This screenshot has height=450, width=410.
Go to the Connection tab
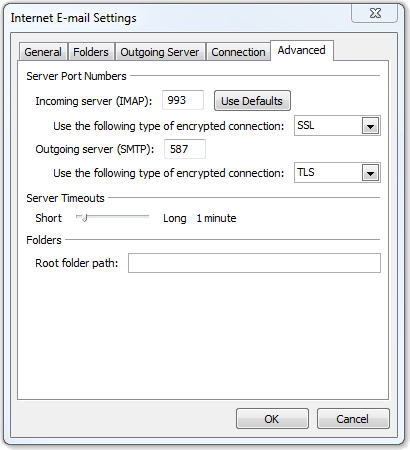click(238, 52)
